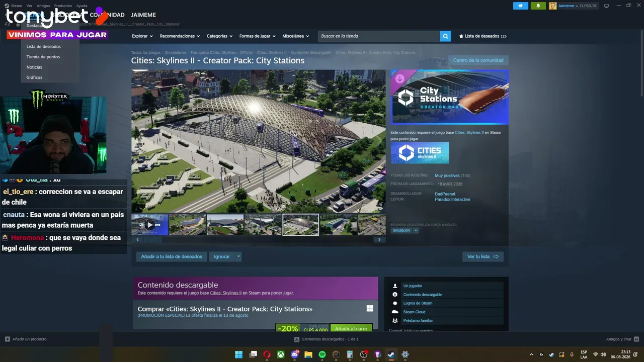Open the Ignorar options dropdown arrow
The width and height of the screenshot is (644, 362).
coord(238,256)
